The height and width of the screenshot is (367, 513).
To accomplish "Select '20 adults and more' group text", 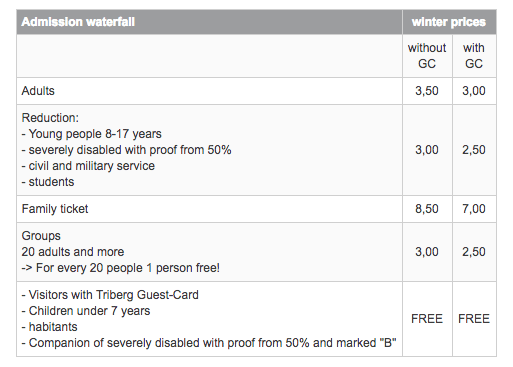I will pos(73,252).
